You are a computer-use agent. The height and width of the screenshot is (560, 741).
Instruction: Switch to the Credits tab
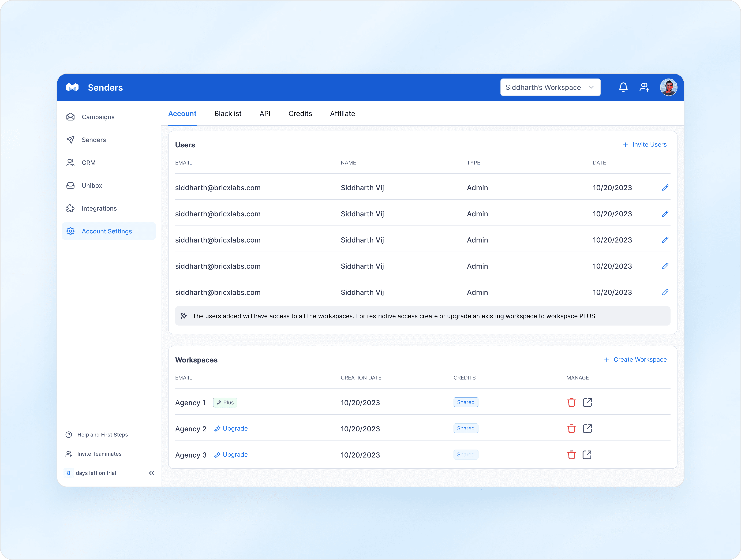300,114
